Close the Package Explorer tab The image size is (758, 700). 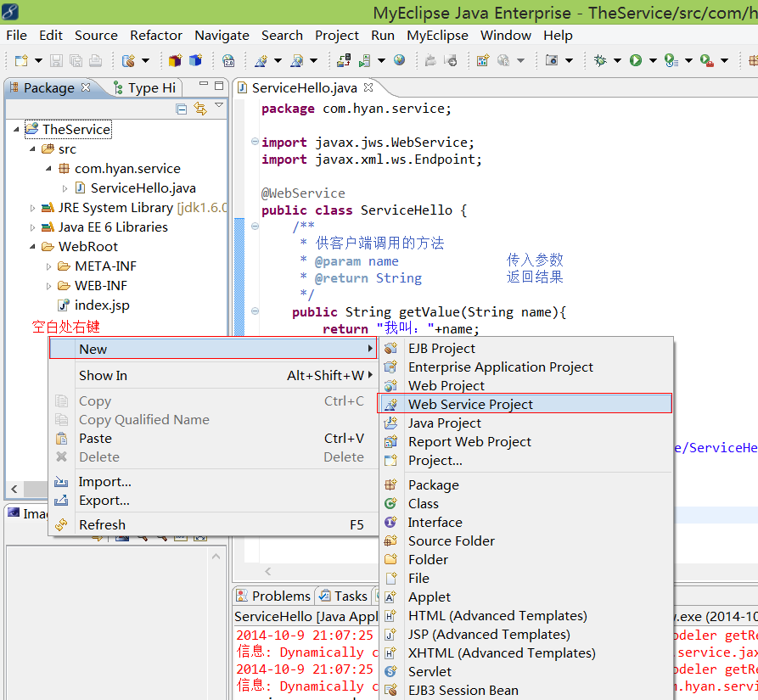click(86, 87)
